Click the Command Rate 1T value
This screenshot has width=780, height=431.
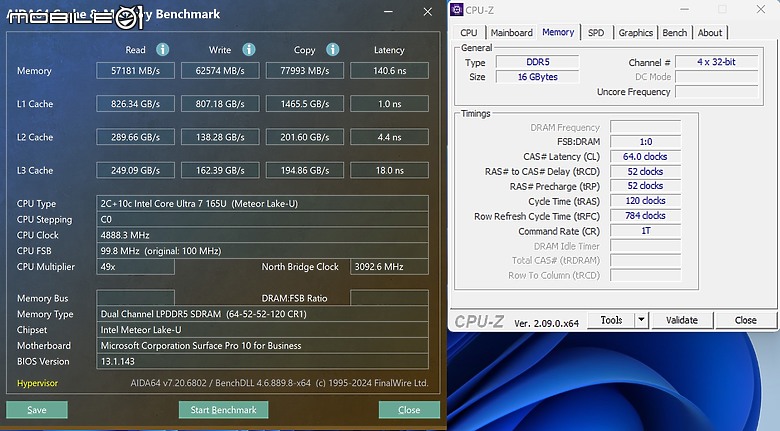[646, 230]
